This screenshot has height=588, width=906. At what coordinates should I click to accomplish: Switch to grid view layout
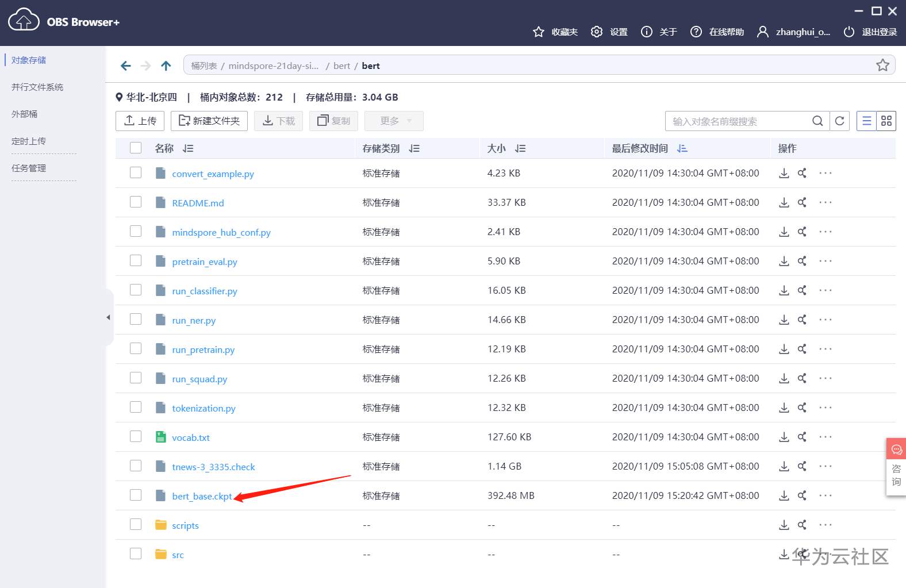(886, 121)
